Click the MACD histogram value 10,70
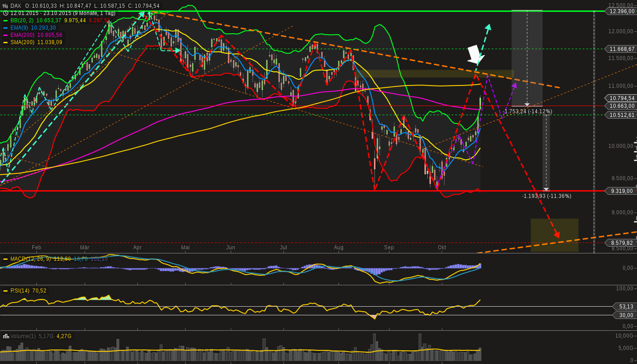The width and height of the screenshot is (637, 364). coord(81,259)
